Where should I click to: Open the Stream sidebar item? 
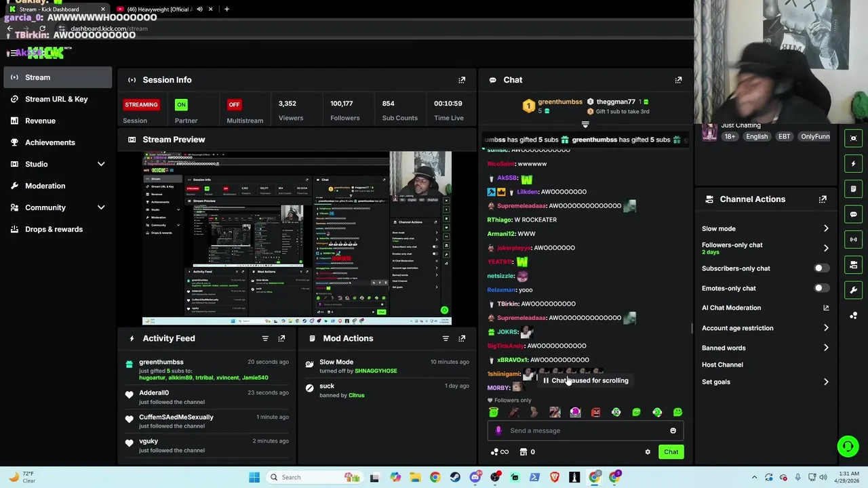58,77
